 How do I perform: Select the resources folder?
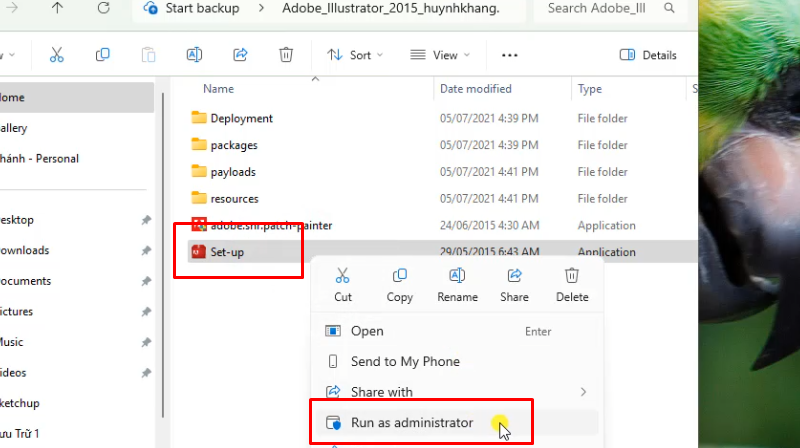234,198
